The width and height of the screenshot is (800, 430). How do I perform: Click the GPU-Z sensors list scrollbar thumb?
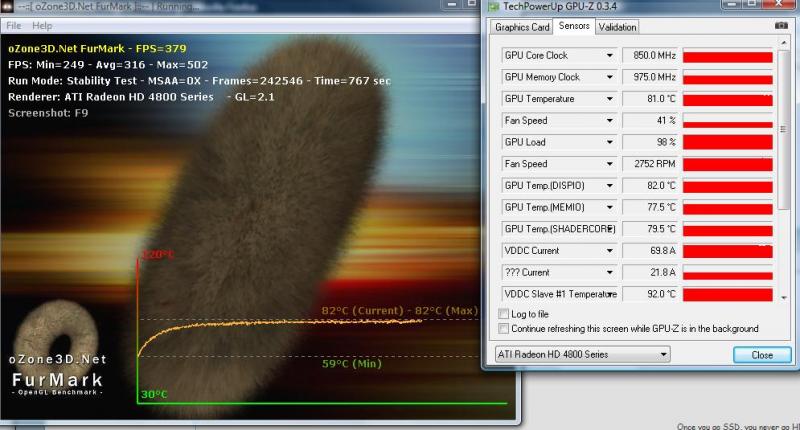coord(783,130)
